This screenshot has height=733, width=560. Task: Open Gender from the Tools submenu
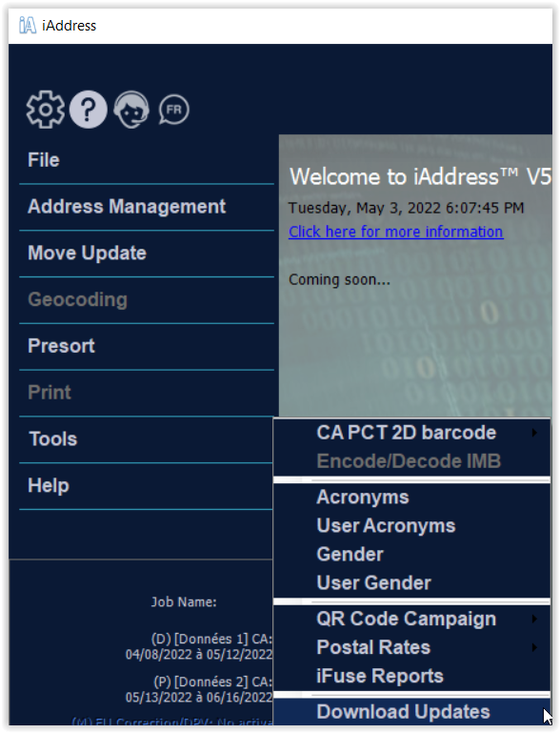(412, 555)
